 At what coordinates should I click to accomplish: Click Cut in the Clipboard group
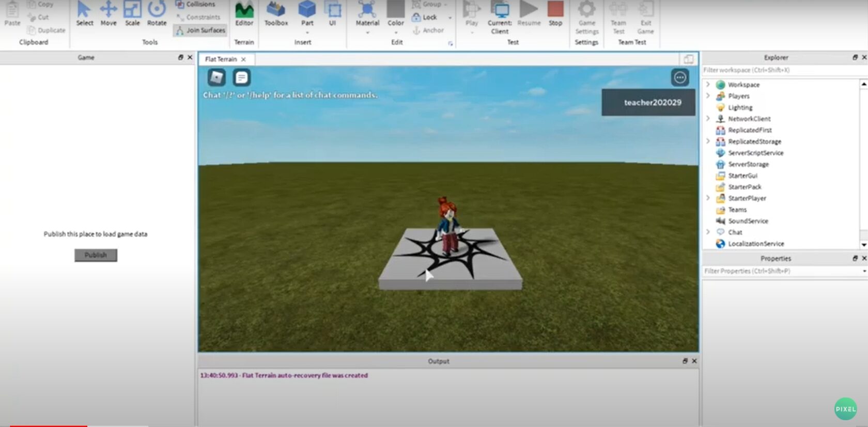38,17
